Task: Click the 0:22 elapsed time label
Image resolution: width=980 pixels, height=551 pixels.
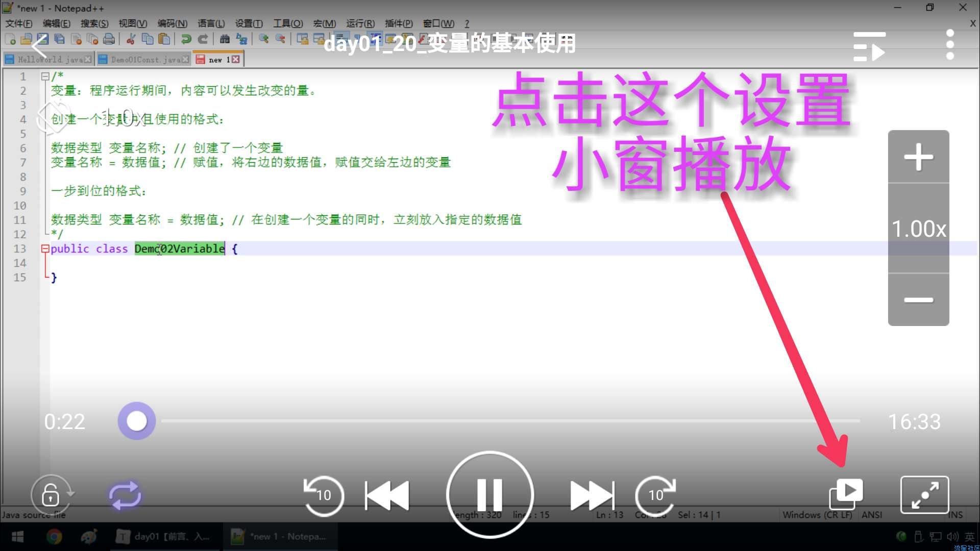Action: pyautogui.click(x=64, y=421)
